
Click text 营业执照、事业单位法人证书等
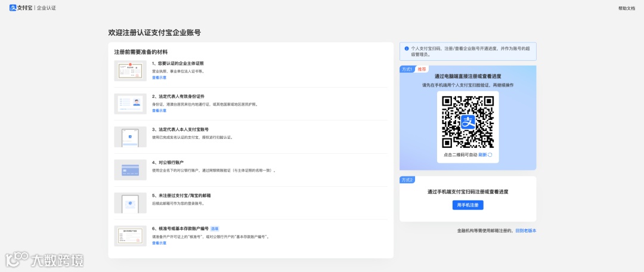coord(178,71)
